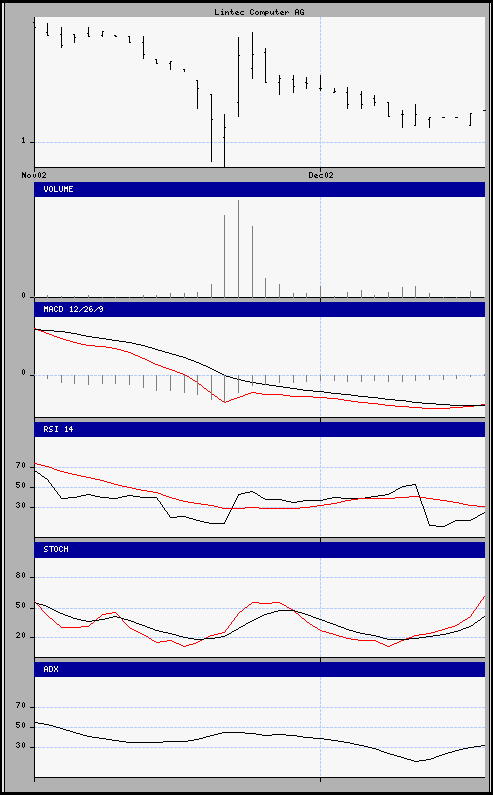Click the STOCH axis '80' label
The width and height of the screenshot is (493, 795).
pyautogui.click(x=20, y=576)
